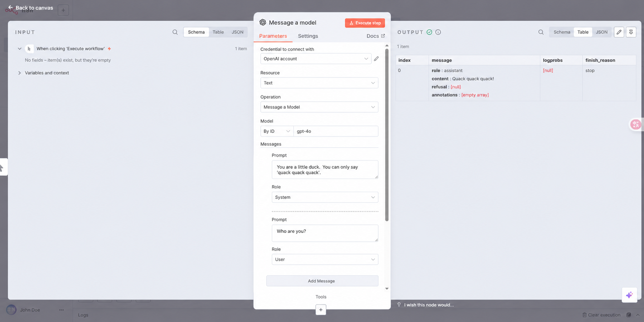Viewport: 644px width, 322px height.
Task: Expand Variables and context section
Action: [x=20, y=73]
